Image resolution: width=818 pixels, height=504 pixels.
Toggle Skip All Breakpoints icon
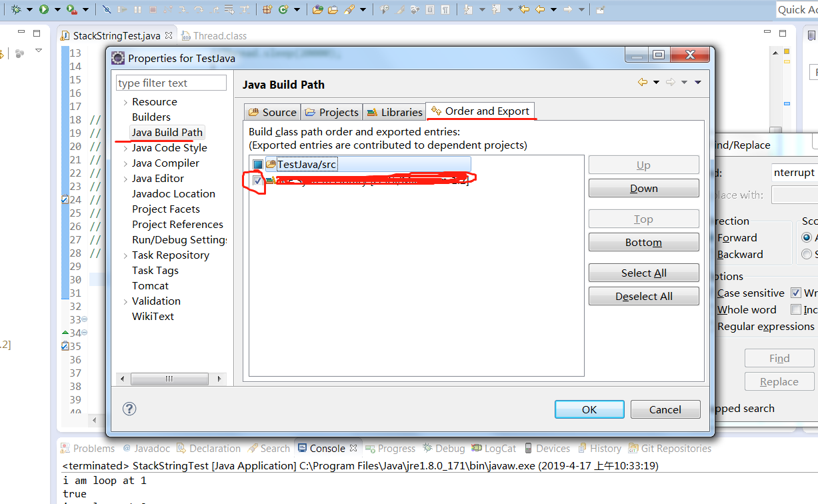(x=107, y=9)
